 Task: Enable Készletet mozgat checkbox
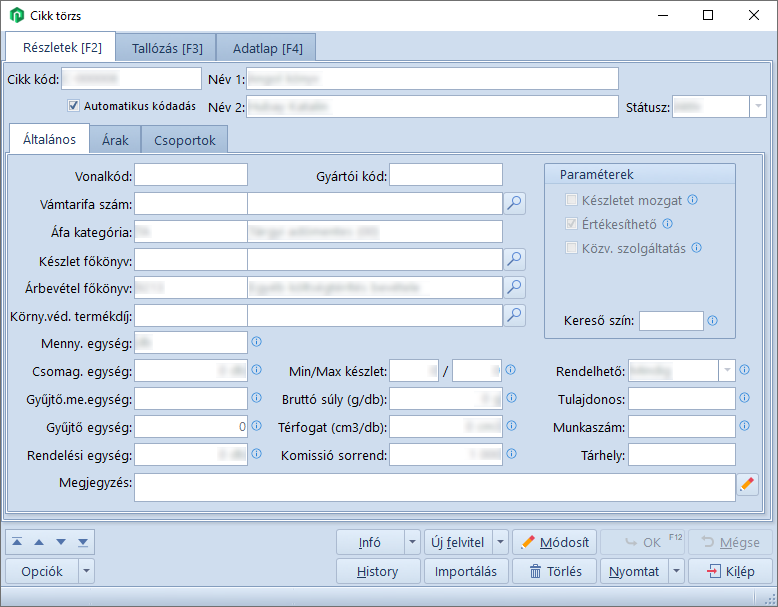tap(572, 200)
